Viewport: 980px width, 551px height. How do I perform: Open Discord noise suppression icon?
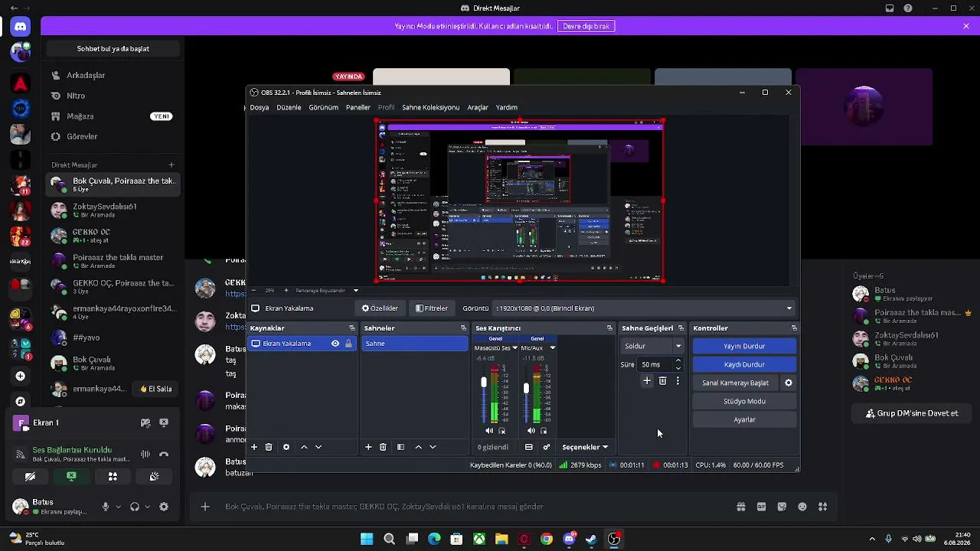coord(145,455)
